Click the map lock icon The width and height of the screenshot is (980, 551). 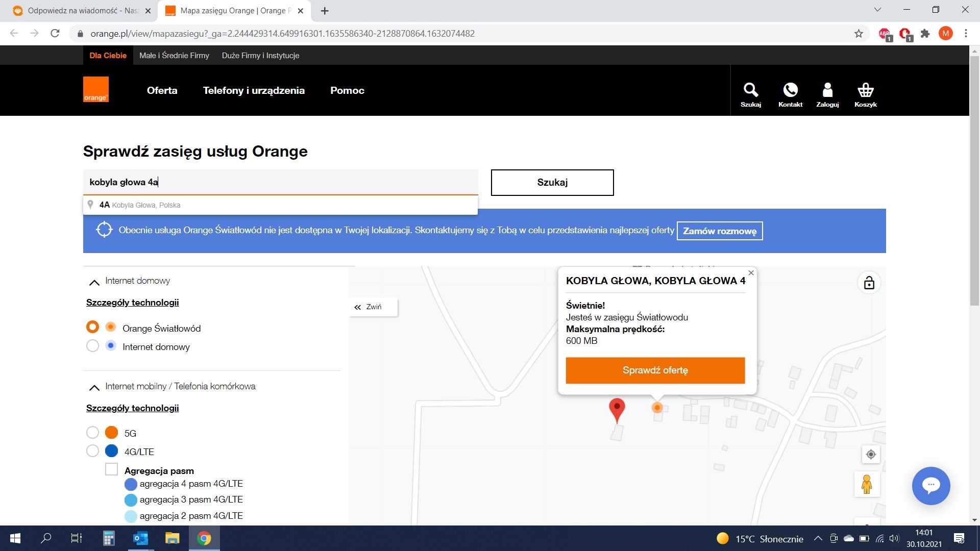[869, 283]
